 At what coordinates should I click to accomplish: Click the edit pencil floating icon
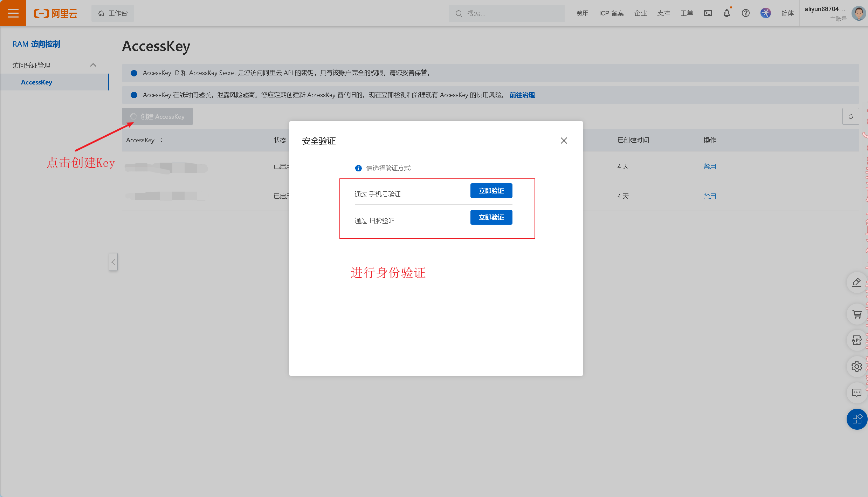[857, 282]
